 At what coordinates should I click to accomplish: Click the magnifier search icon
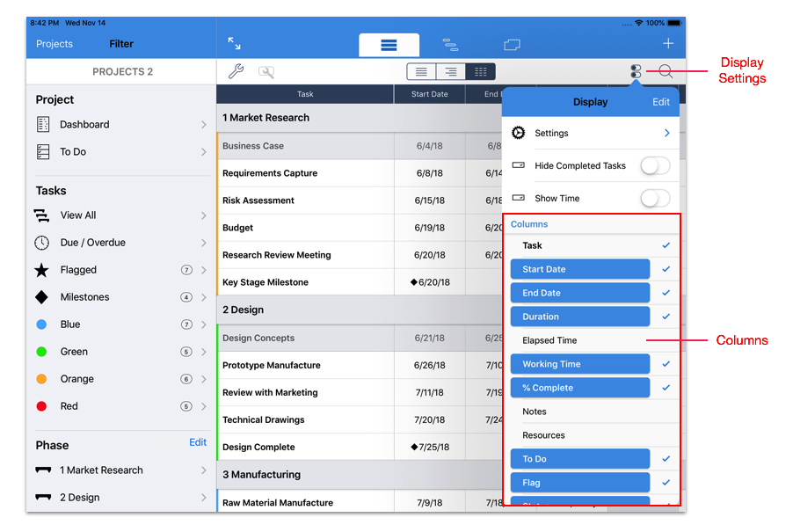(x=666, y=72)
